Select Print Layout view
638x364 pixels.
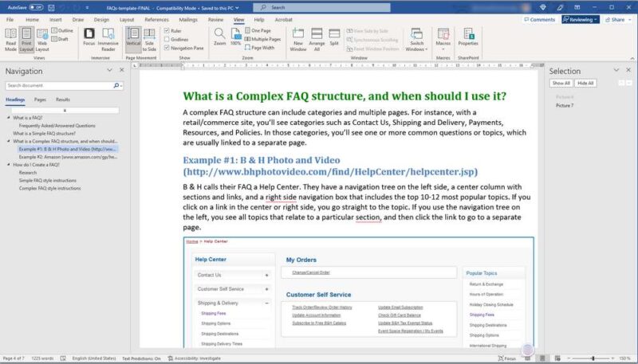point(26,40)
